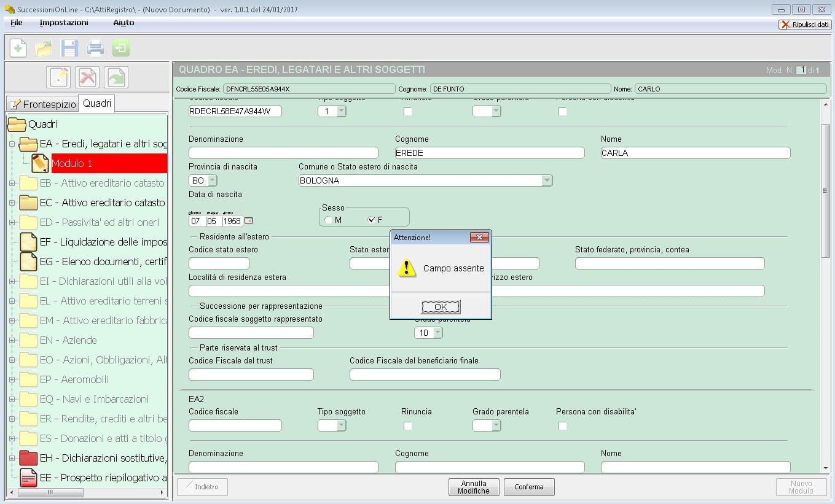835x504 pixels.
Task: Click the delete module red X icon
Action: coord(87,77)
